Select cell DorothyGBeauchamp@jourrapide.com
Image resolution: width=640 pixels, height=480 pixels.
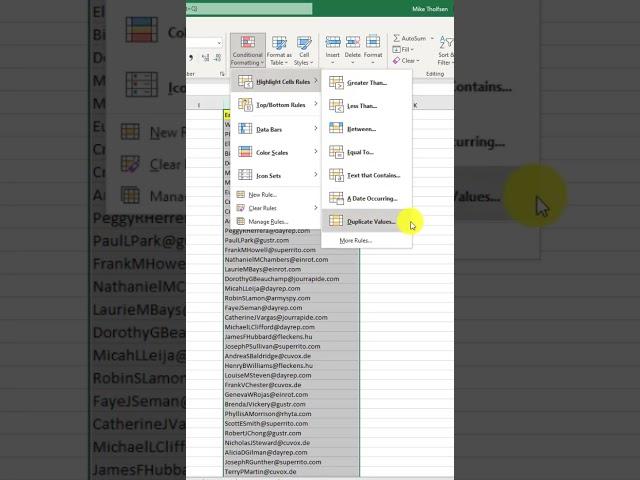(x=291, y=279)
